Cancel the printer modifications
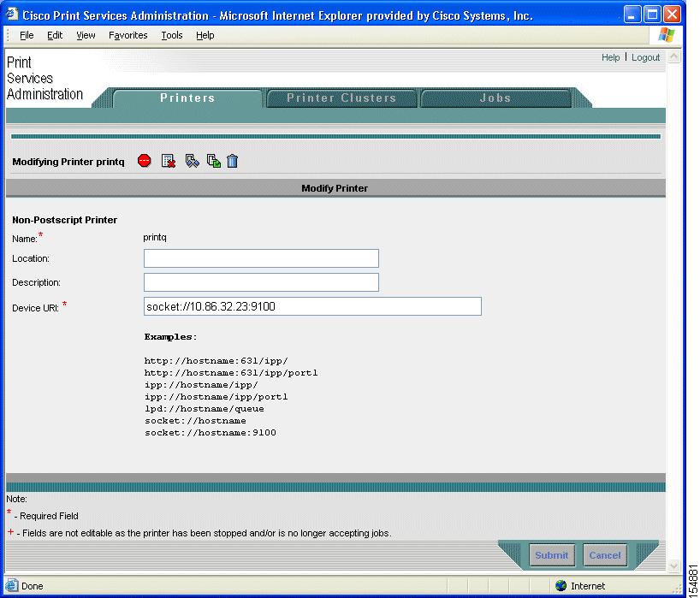Viewport: 700px width, 598px height. [x=605, y=555]
